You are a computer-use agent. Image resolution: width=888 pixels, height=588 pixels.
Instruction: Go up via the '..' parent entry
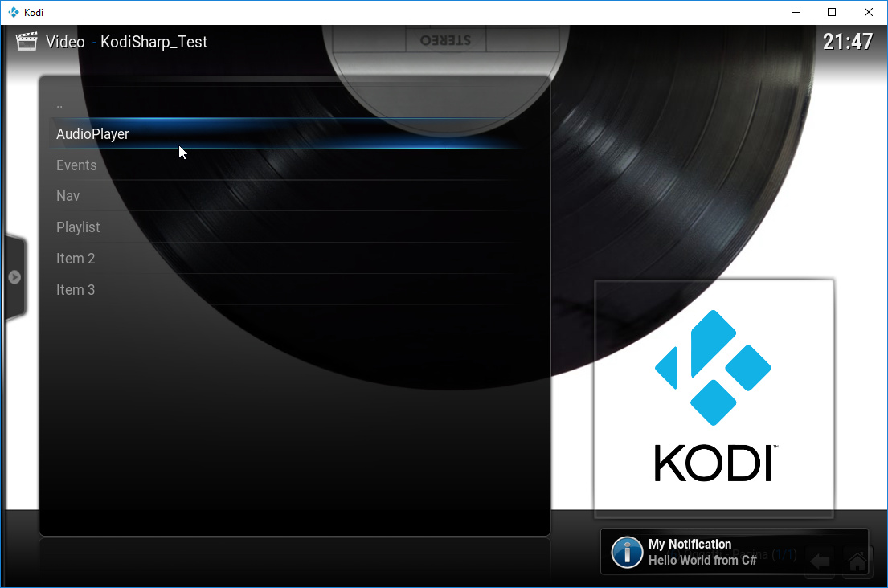pos(288,103)
